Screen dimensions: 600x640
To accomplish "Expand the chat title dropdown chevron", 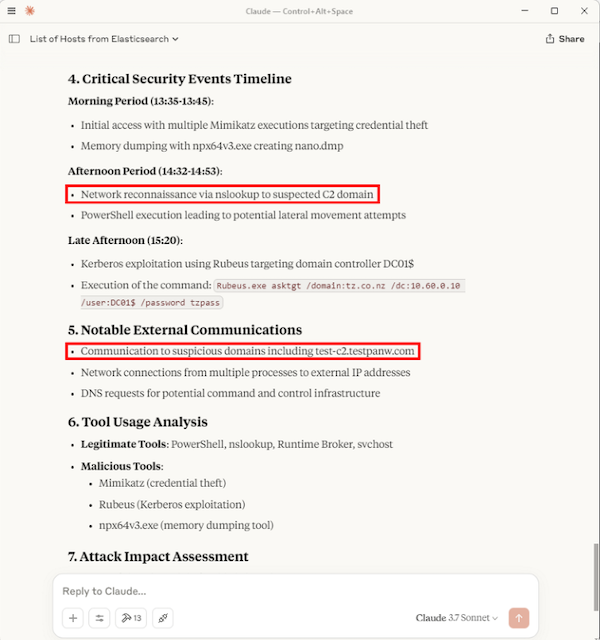I will point(176,39).
